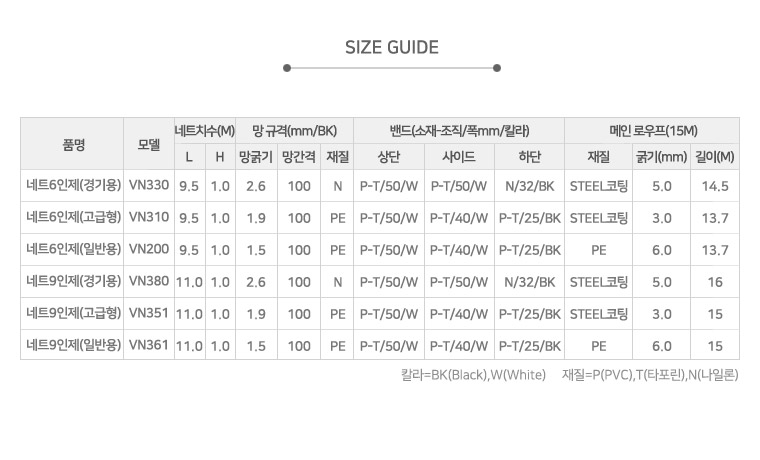This screenshot has height=460, width=760.
Task: Click the 1.9 망굵기 value in VN310 row
Action: [256, 218]
